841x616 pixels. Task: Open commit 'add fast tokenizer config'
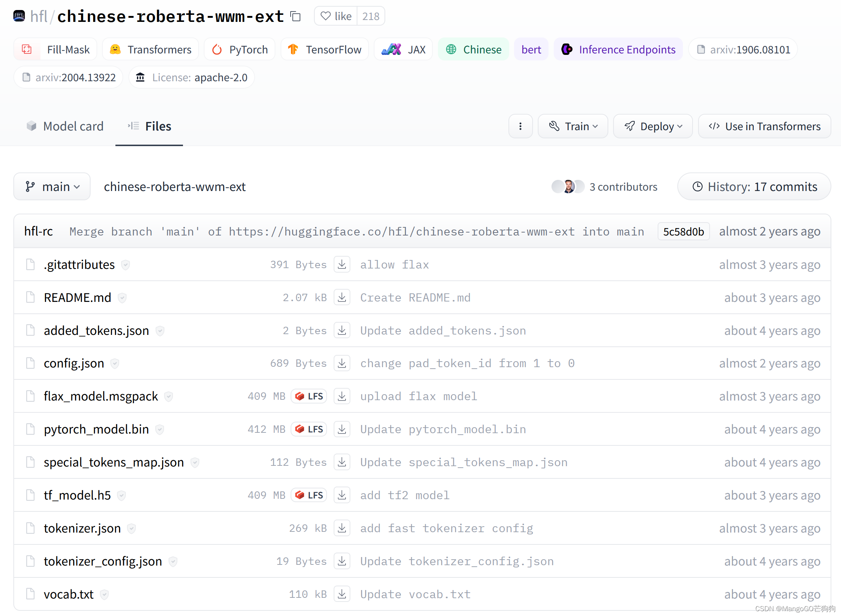coord(446,528)
